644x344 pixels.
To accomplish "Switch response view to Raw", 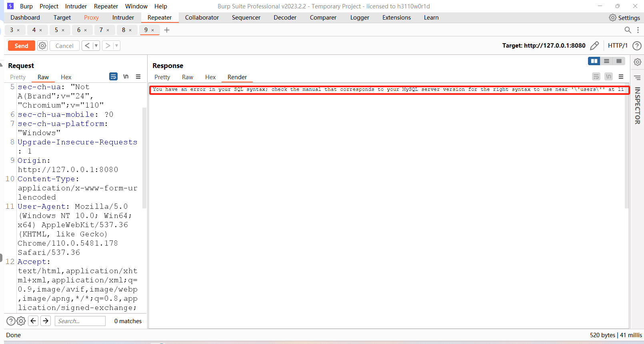I will [188, 77].
